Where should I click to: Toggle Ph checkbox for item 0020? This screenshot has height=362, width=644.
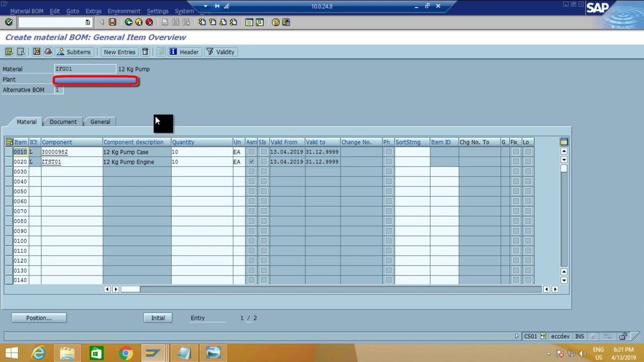click(x=388, y=162)
